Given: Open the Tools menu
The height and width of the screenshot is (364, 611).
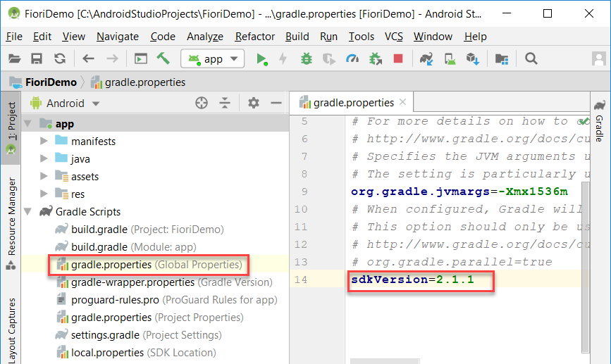Looking at the screenshot, I should (362, 37).
